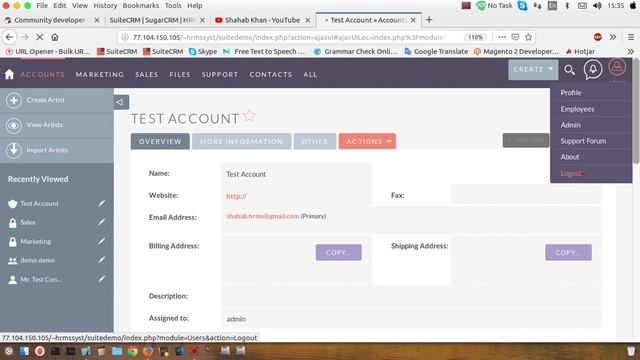Click the shahab email address link

point(262,216)
